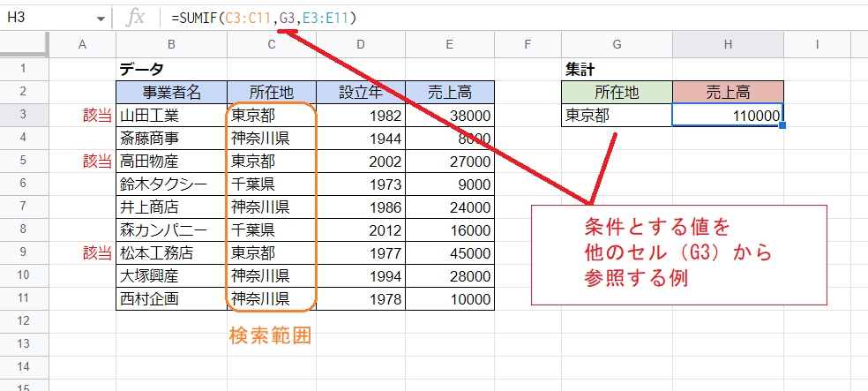Select column C header
The height and width of the screenshot is (391, 868).
tap(272, 45)
